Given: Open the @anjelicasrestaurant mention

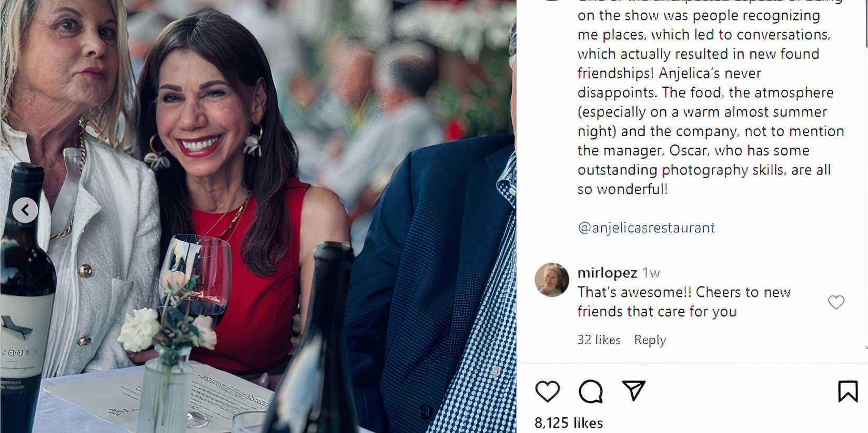Looking at the screenshot, I should tap(646, 228).
